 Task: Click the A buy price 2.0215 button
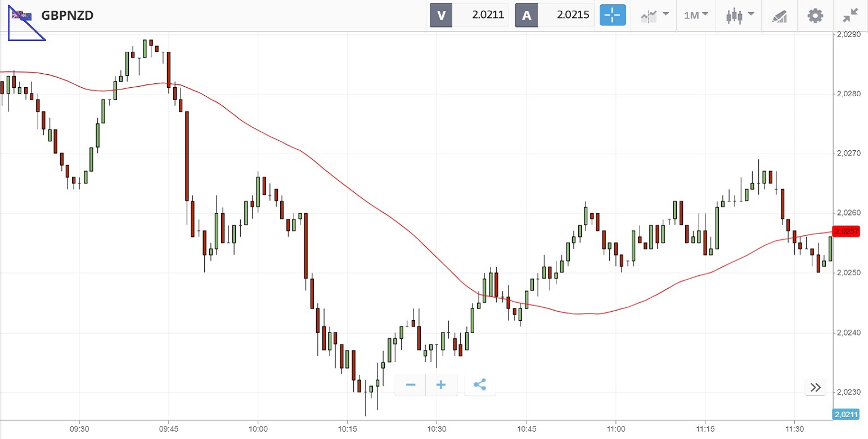pos(555,15)
